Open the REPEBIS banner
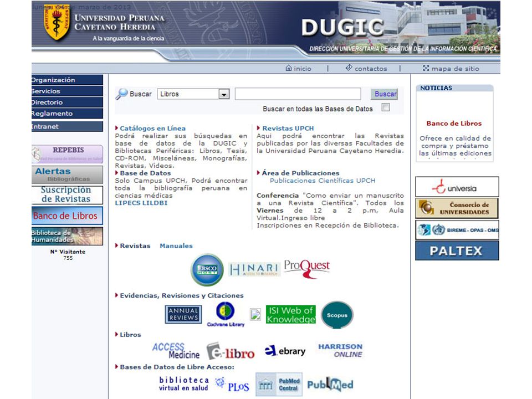 click(x=67, y=154)
